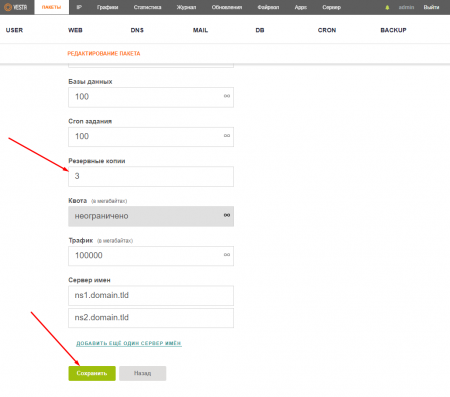Image resolution: width=450 pixels, height=397 pixels.
Task: Set traffic to unlimited with infinity icon
Action: tap(227, 255)
